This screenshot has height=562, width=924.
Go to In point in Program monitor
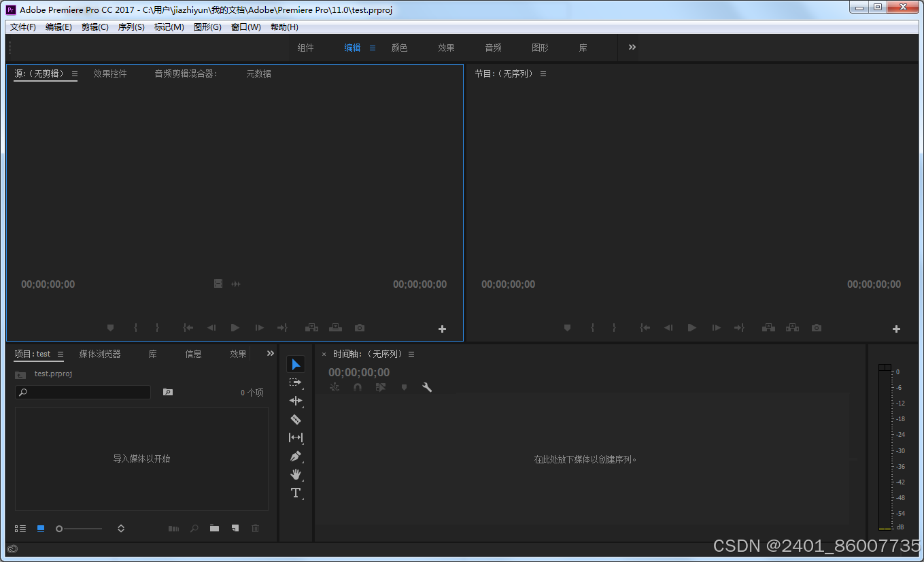tap(645, 328)
